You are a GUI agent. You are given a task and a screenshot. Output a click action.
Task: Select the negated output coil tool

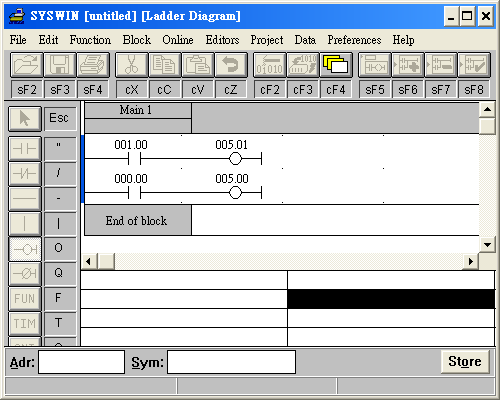(25, 274)
